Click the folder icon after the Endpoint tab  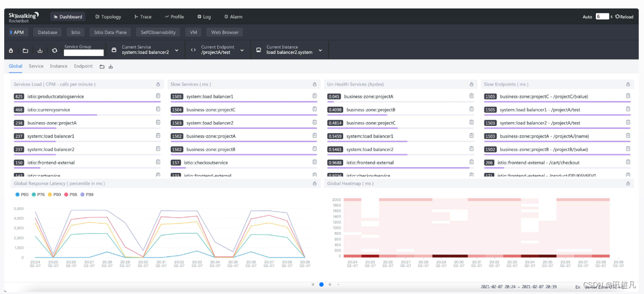point(102,67)
